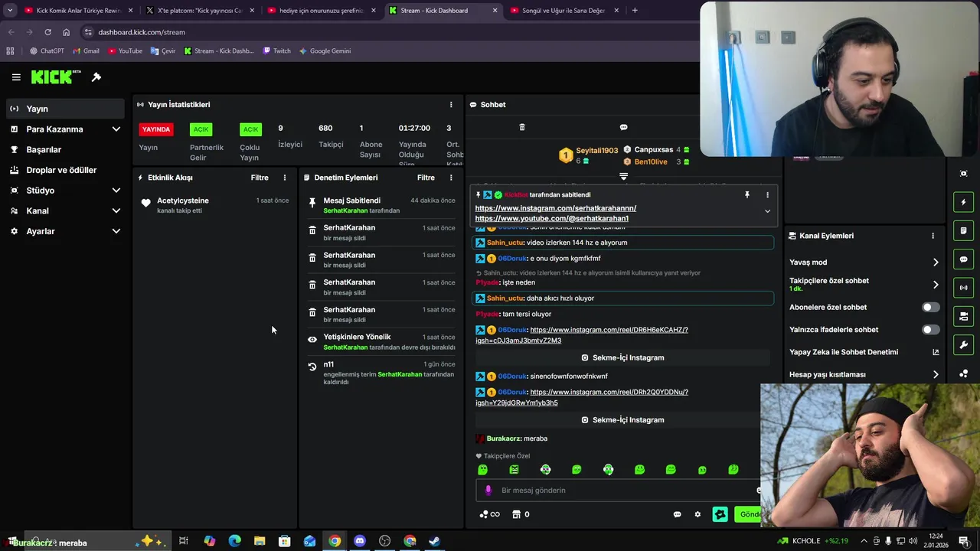
Task: Toggle lightning bolt panel button
Action: pos(963,202)
